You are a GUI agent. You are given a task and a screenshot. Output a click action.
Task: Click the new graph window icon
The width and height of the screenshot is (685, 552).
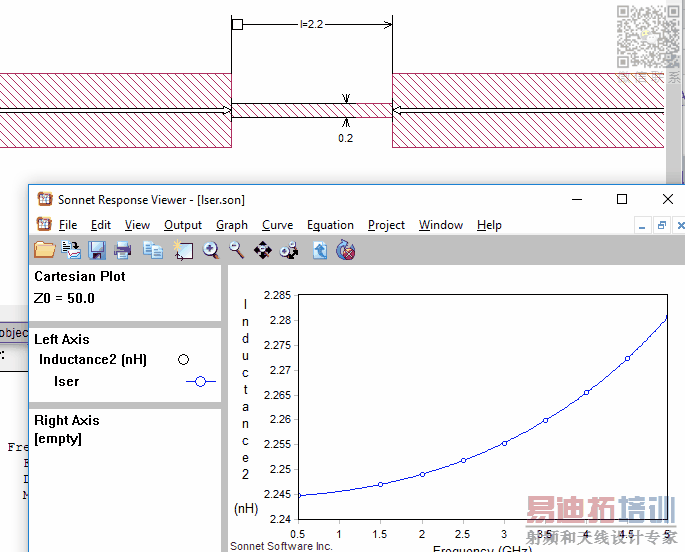click(183, 250)
